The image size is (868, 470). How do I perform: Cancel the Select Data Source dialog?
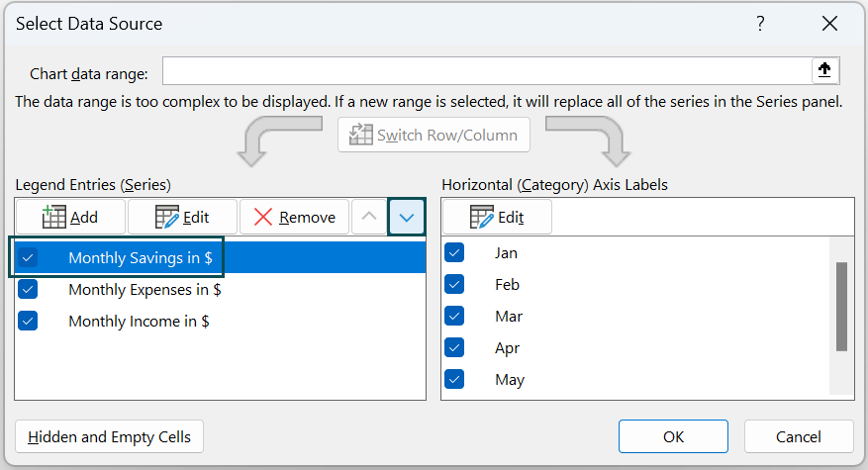coord(799,436)
